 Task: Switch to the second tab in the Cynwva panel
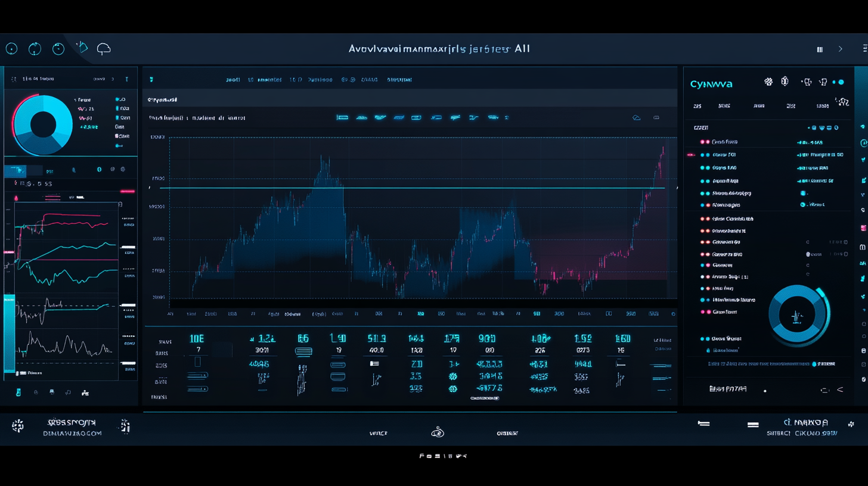point(724,105)
